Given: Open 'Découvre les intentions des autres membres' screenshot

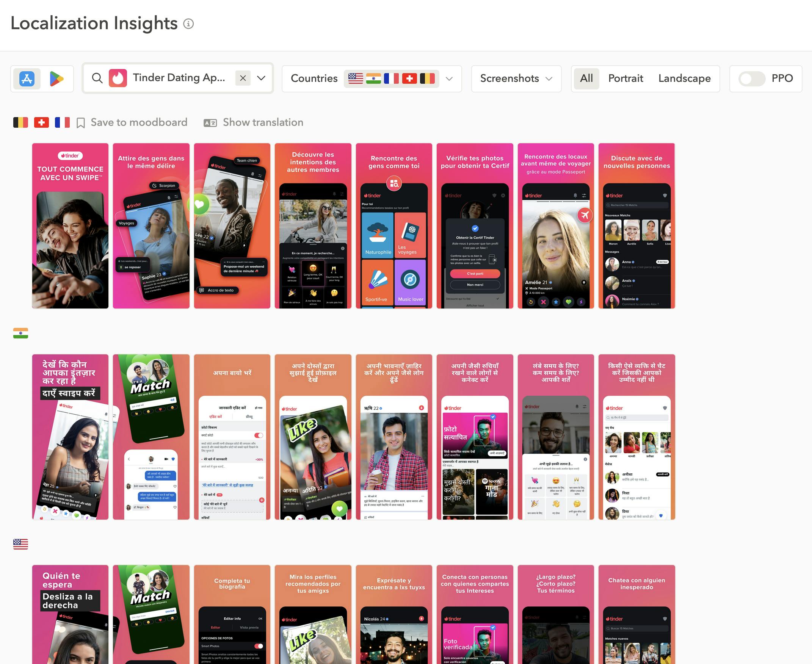Looking at the screenshot, I should click(x=313, y=226).
